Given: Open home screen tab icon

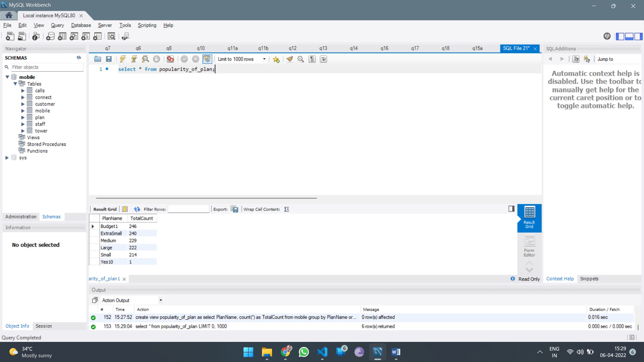Looking at the screenshot, I should [9, 15].
